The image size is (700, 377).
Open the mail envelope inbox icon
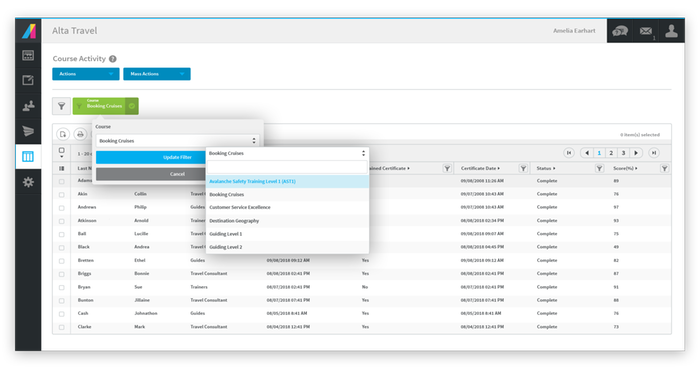[646, 31]
